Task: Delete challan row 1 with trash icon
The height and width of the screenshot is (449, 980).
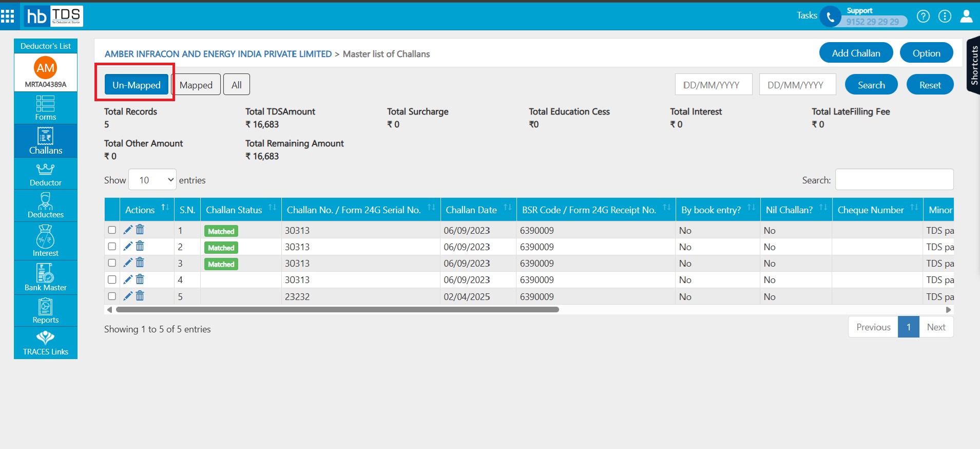Action: point(140,230)
